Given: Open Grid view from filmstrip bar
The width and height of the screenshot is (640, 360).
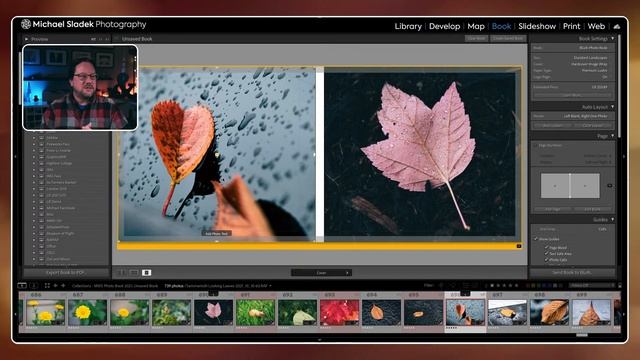Looking at the screenshot, I should 47,285.
